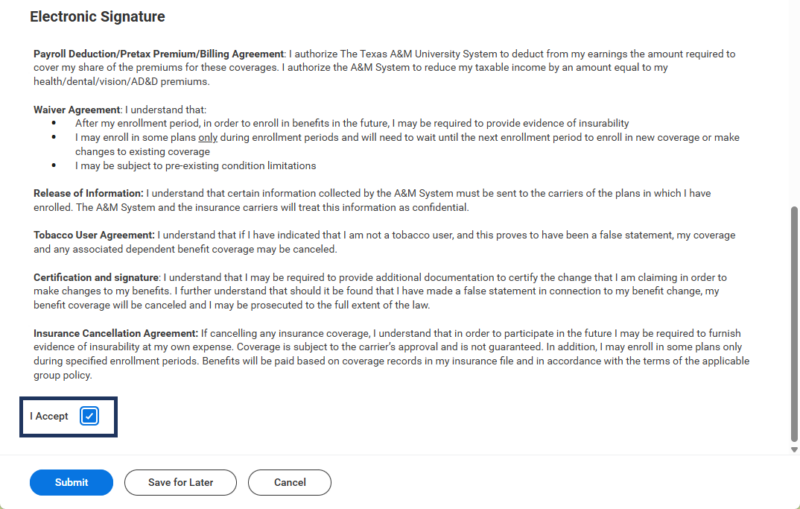
Task: Click the Tobacco User Agreement heading
Action: pos(94,235)
